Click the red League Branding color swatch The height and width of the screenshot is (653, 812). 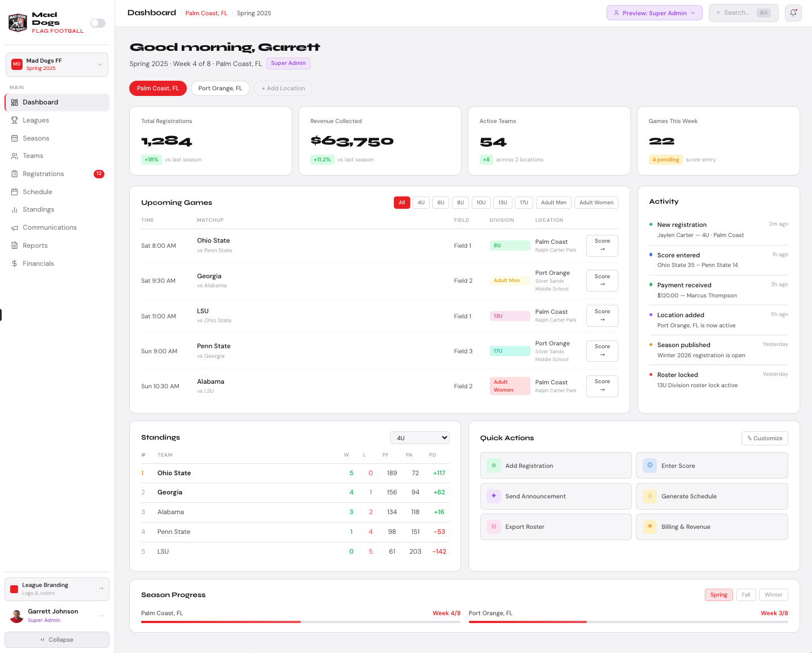(x=14, y=589)
